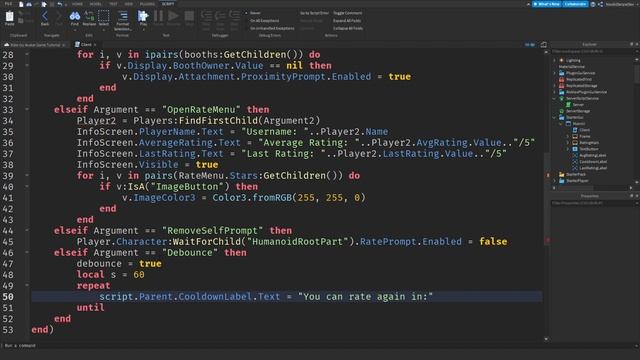Expand the ReplicatedStorage tree node

pos(554,86)
